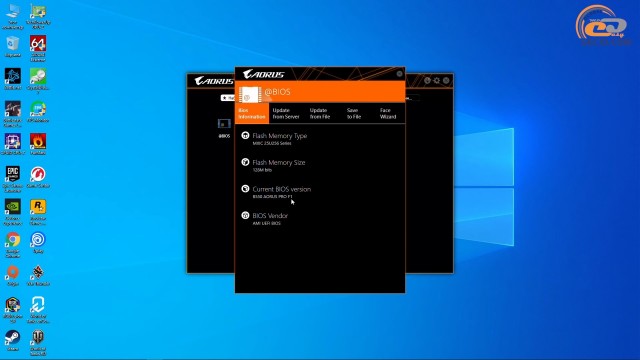Screen dimensions: 640x360
Task: Close the @BIOS window
Action: [399, 74]
